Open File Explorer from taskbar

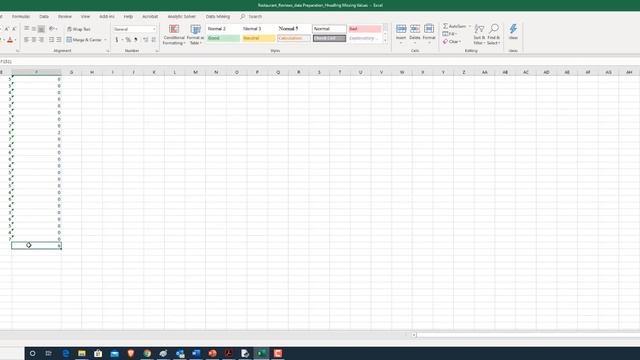tap(82, 353)
